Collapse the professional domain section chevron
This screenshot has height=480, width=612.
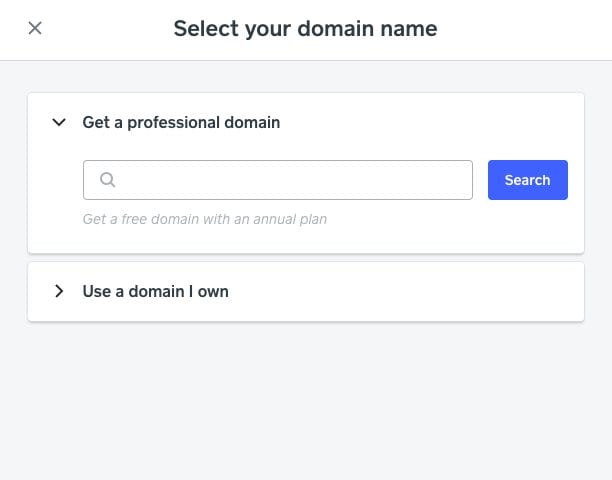(60, 122)
